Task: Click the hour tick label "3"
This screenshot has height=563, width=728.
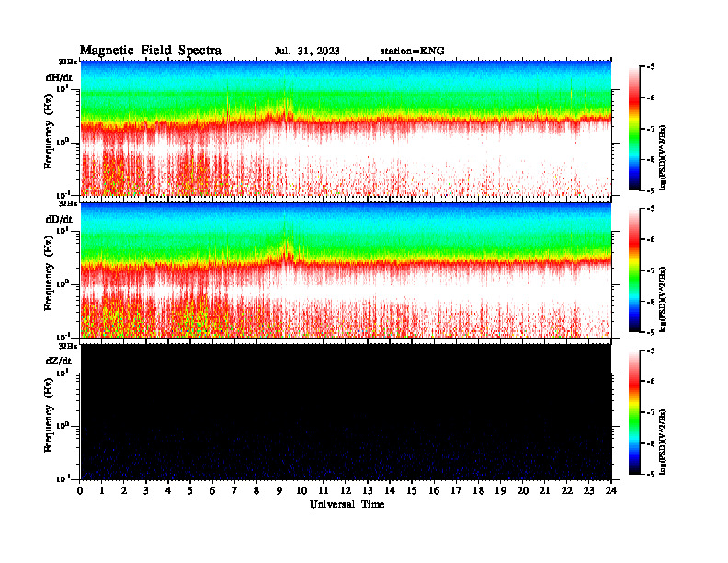Action: click(146, 491)
